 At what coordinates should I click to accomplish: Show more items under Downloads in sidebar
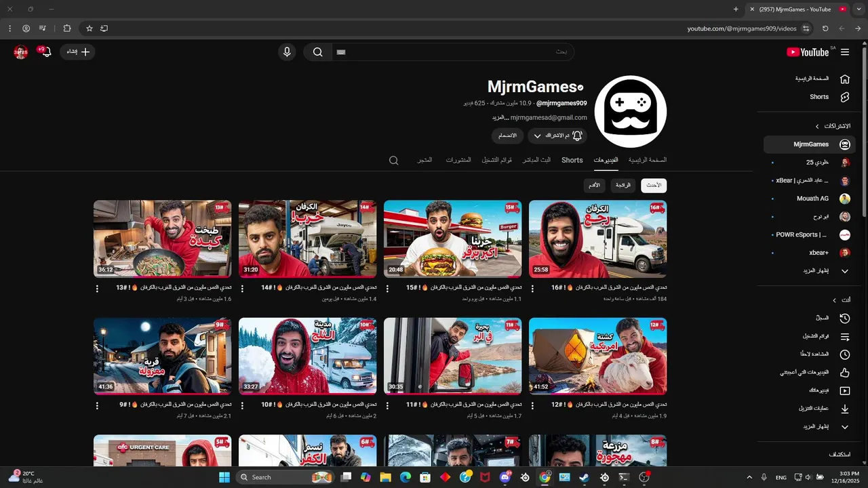coord(810,427)
